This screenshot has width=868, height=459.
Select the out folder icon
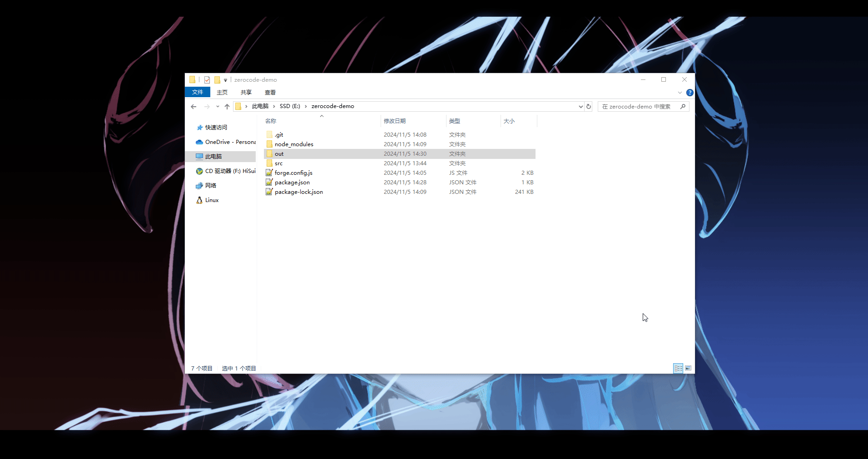(x=269, y=154)
